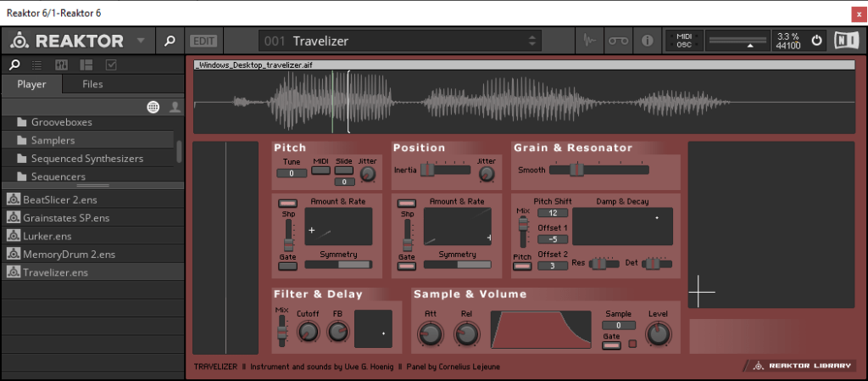The image size is (868, 381).
Task: Toggle the Sample & Volume Gate button
Action: pyautogui.click(x=612, y=345)
